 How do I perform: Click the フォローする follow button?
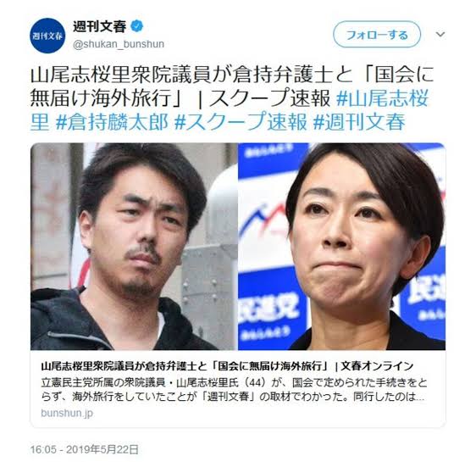pos(377,34)
